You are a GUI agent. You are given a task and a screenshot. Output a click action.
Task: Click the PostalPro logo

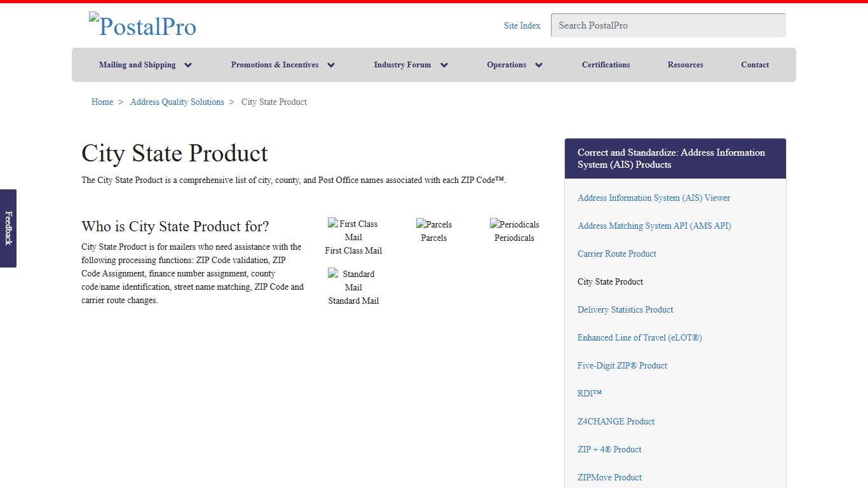tap(142, 25)
